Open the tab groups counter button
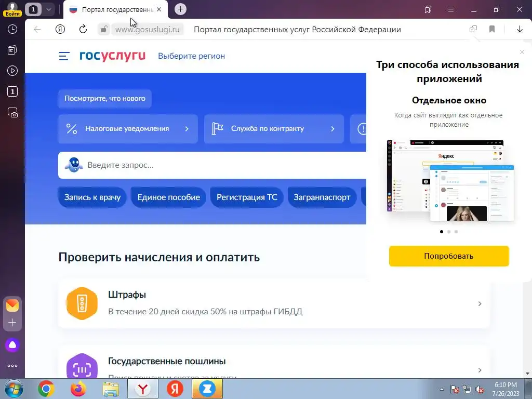Viewport: 532px width, 399px height. click(x=33, y=9)
